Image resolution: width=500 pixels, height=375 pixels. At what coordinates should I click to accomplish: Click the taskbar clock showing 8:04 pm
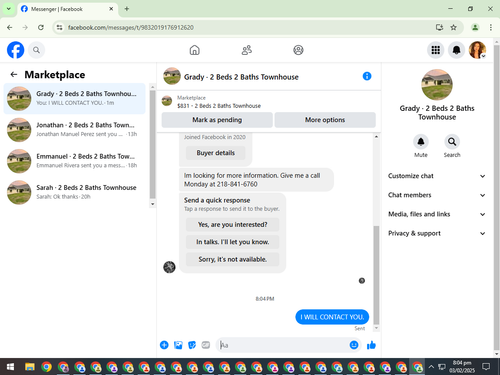coord(462,366)
